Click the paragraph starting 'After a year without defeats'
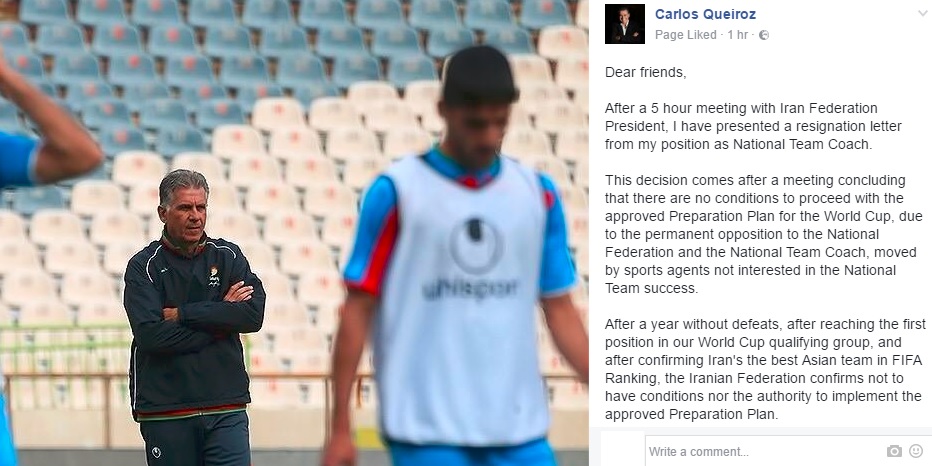 765,369
